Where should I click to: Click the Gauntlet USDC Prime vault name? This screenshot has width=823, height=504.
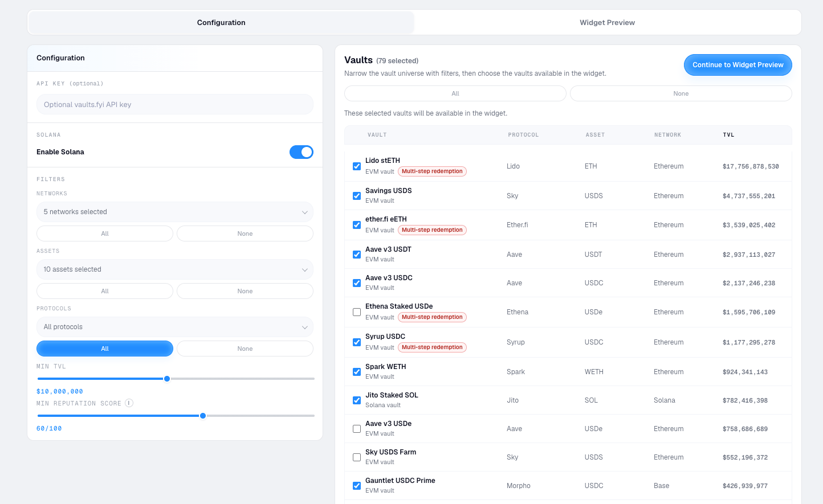click(x=400, y=481)
